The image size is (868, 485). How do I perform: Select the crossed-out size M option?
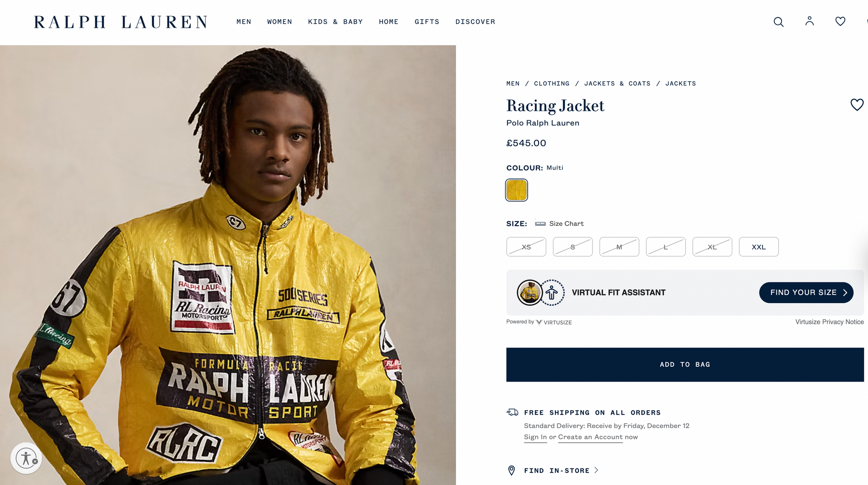619,247
